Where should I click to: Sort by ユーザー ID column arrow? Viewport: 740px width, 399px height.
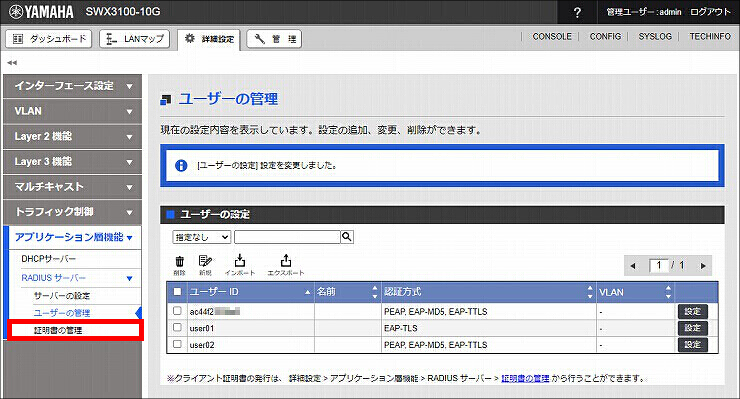308,292
